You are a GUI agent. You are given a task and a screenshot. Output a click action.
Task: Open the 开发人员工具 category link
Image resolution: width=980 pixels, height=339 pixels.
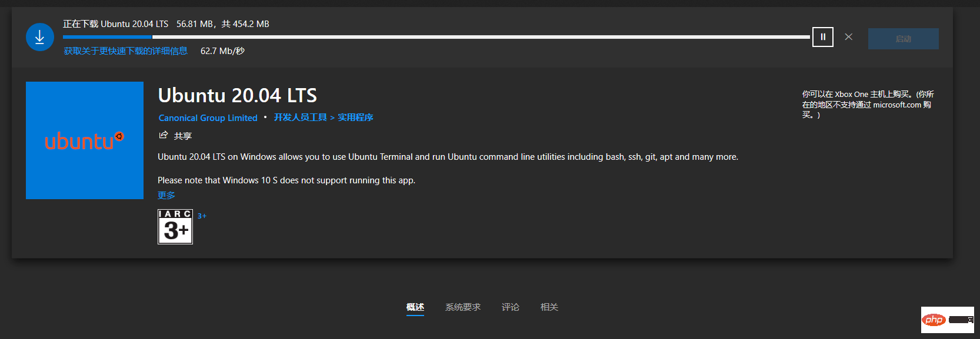(300, 118)
